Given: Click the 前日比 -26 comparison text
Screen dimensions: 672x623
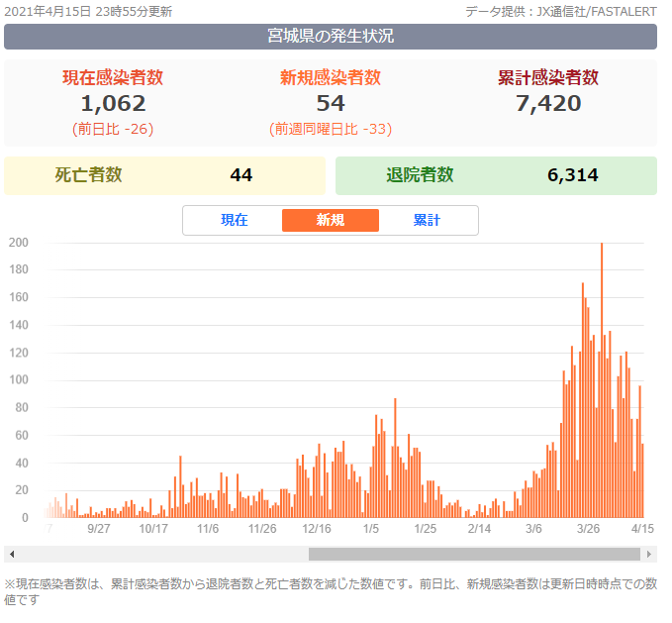Looking at the screenshot, I should pyautogui.click(x=113, y=129).
